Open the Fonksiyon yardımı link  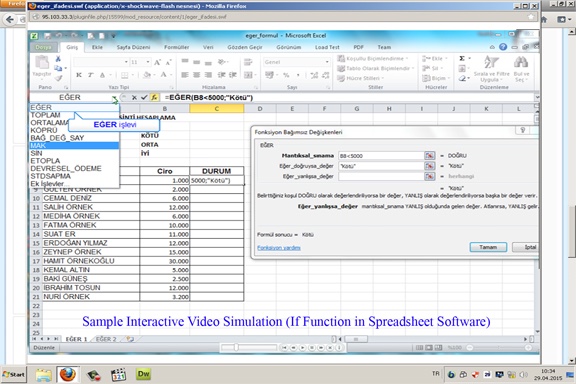tap(279, 248)
